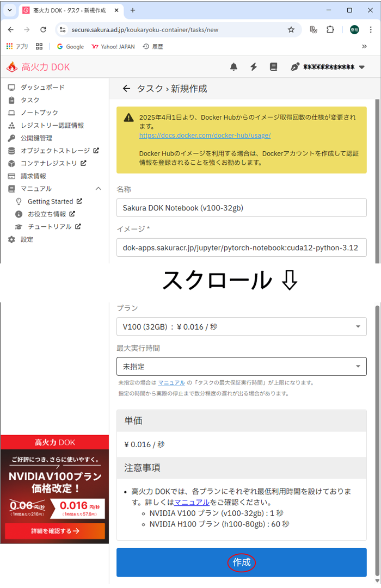Click the container registry cube icon
This screenshot has height=588, width=381.
click(11, 164)
